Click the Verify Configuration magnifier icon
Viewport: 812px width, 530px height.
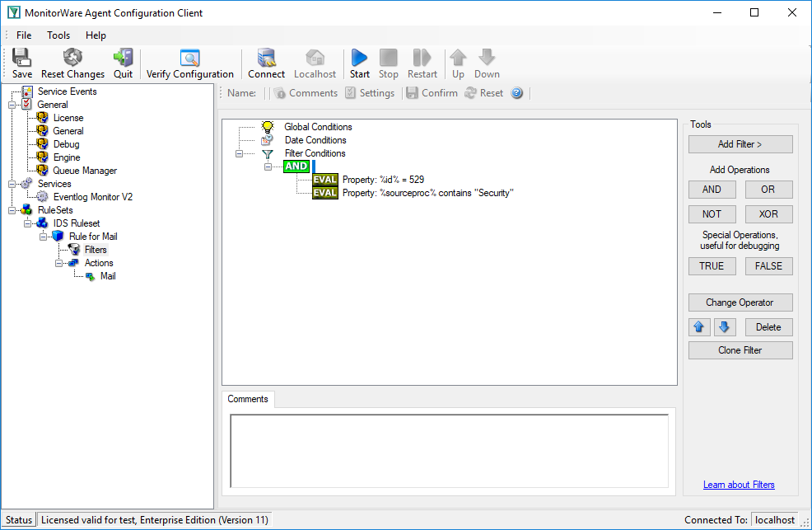[190, 58]
